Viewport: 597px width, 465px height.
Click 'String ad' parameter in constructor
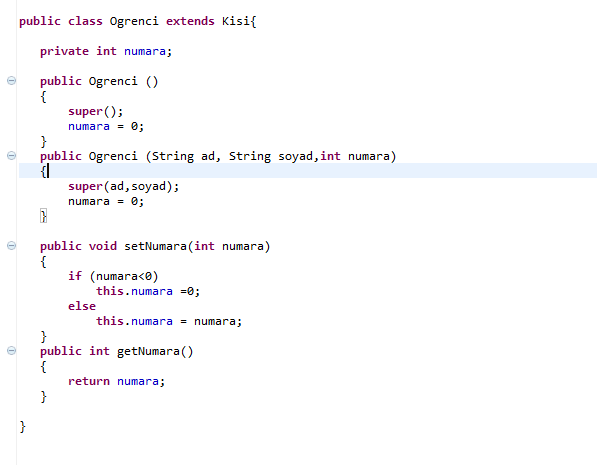coord(183,156)
